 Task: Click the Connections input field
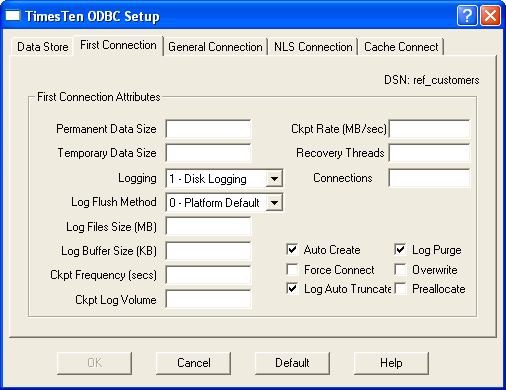pos(429,178)
